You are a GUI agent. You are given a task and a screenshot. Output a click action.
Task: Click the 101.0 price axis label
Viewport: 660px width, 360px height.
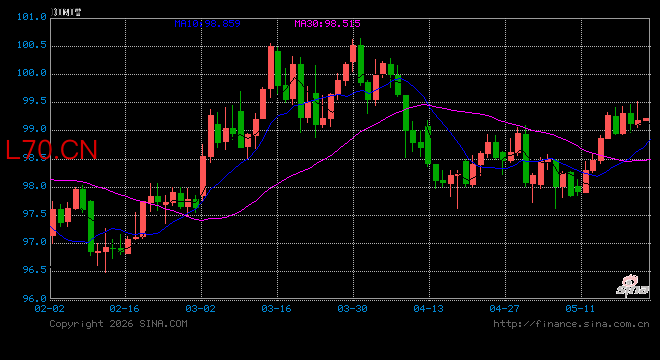[32, 17]
